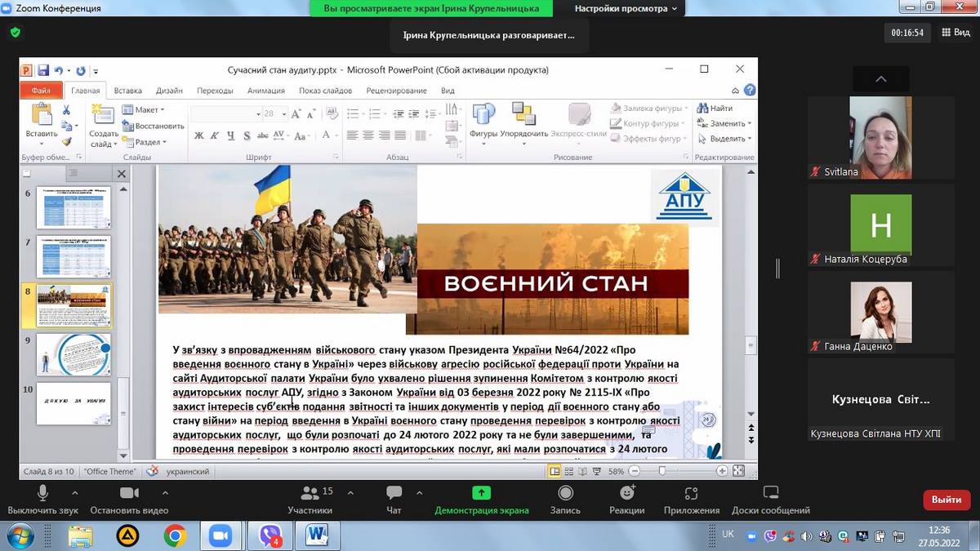Toggle the Вид view layout button
980x551 pixels.
955,33
